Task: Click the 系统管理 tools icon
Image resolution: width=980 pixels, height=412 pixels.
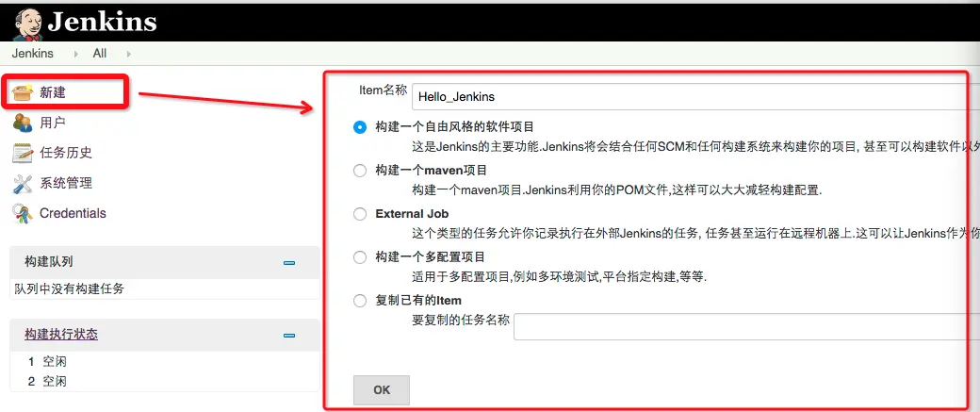Action: [23, 183]
